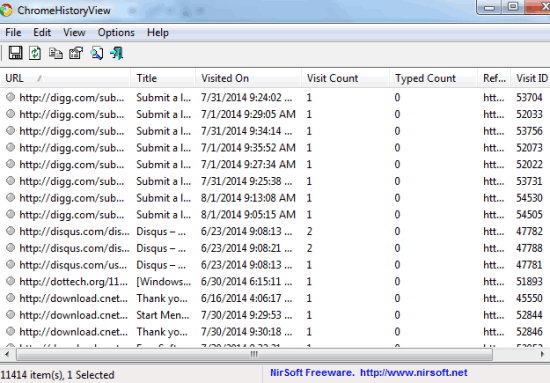The image size is (550, 383).
Task: Click the '7/30/2014 9:30:18' date cell
Action: [246, 331]
